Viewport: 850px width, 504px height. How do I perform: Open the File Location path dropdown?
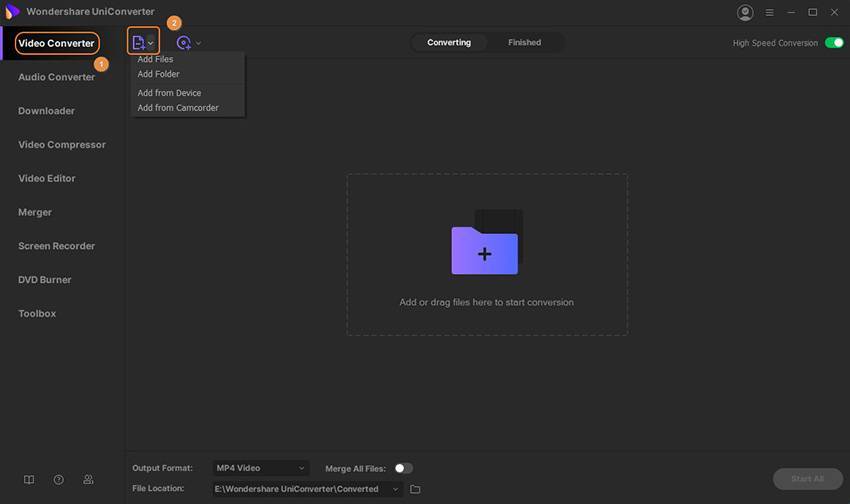point(396,489)
